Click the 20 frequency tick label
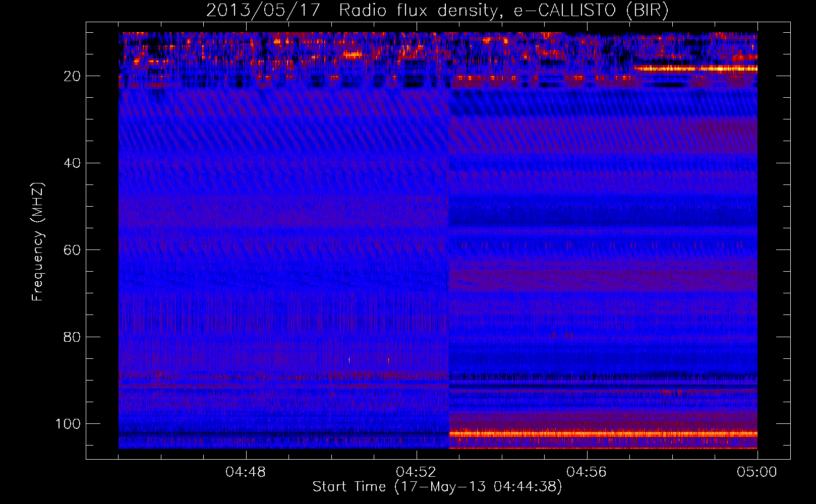 pos(72,76)
